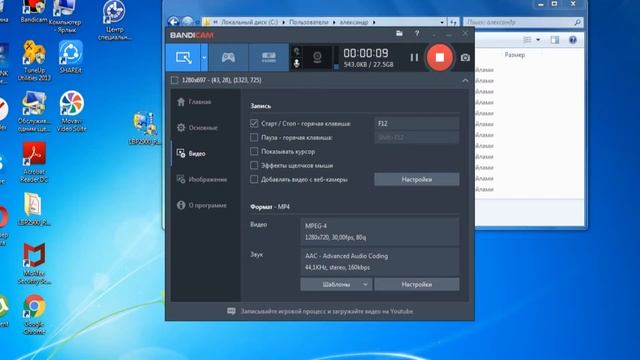The height and width of the screenshot is (360, 640).
Task: Switch to HDMI device recording mode
Action: pos(269,58)
